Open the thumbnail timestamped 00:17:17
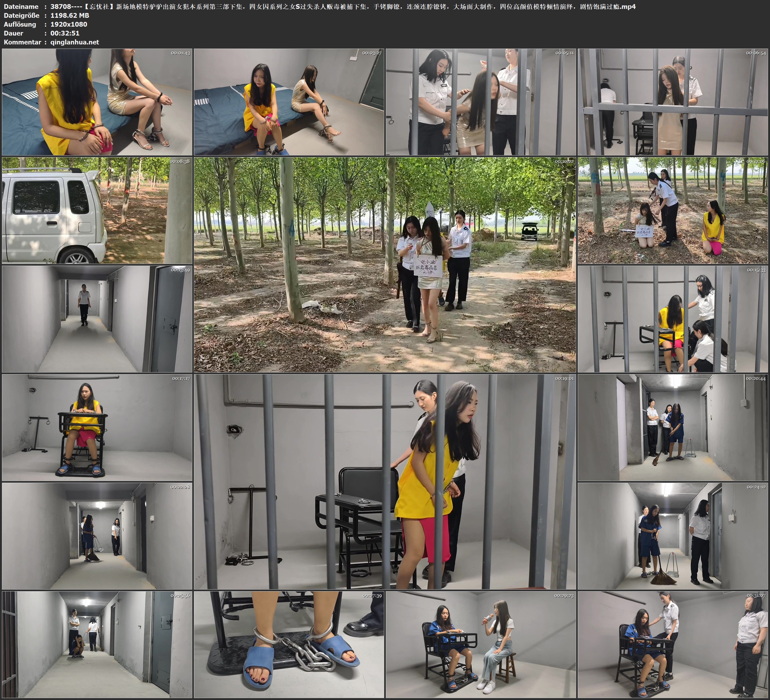Screen dimensions: 770x700 click(97, 427)
